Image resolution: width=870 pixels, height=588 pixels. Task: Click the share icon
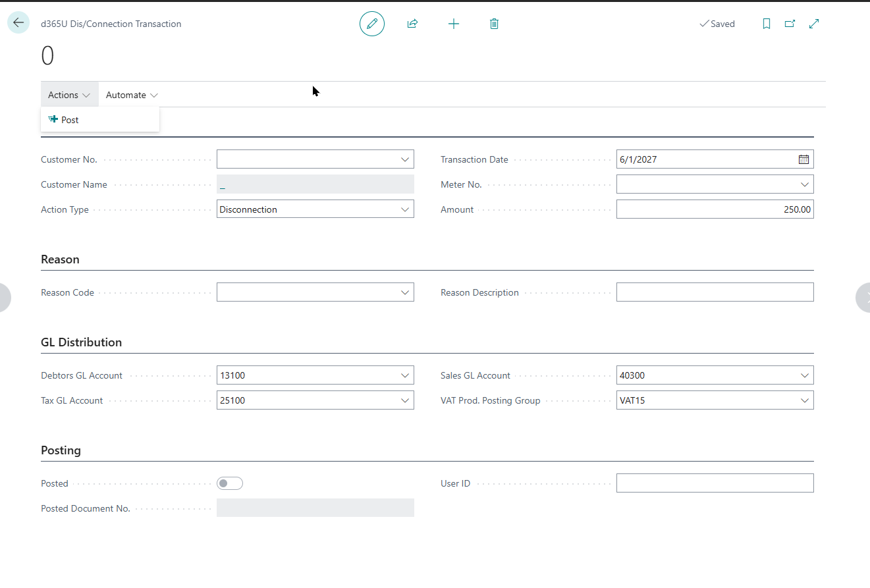413,24
